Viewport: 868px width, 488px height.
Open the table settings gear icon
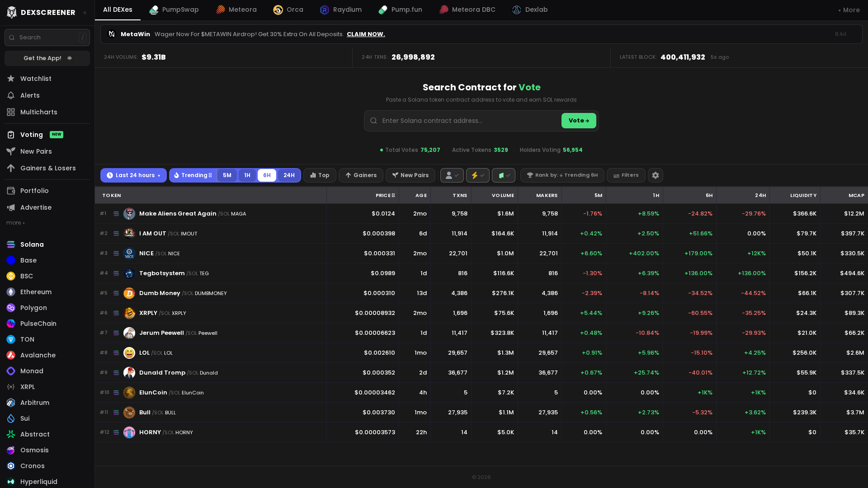pos(656,175)
